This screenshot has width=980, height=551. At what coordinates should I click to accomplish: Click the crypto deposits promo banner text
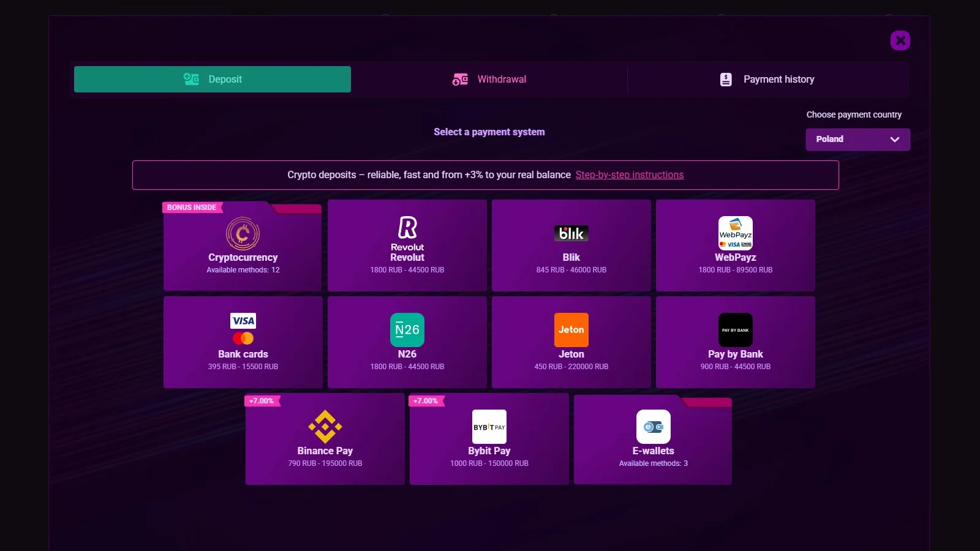click(x=429, y=175)
